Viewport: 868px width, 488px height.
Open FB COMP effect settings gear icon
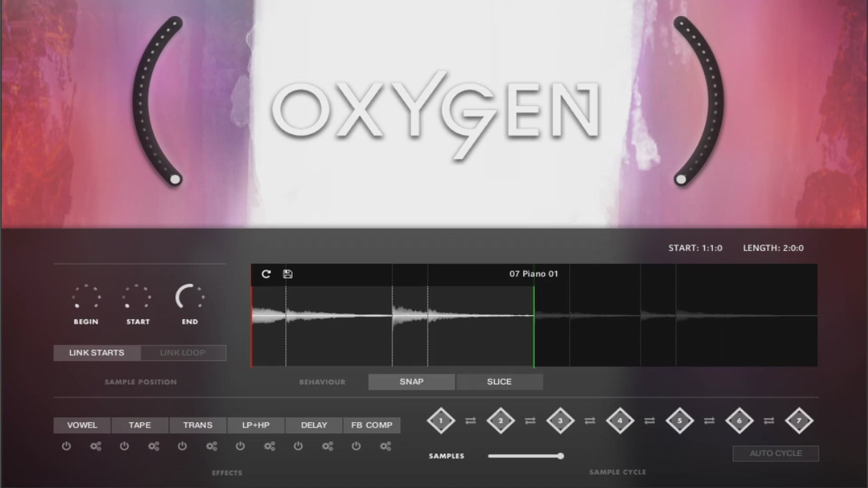point(385,446)
